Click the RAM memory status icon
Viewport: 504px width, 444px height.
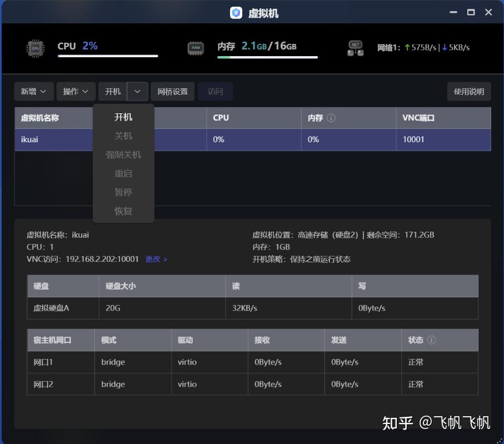(x=196, y=47)
